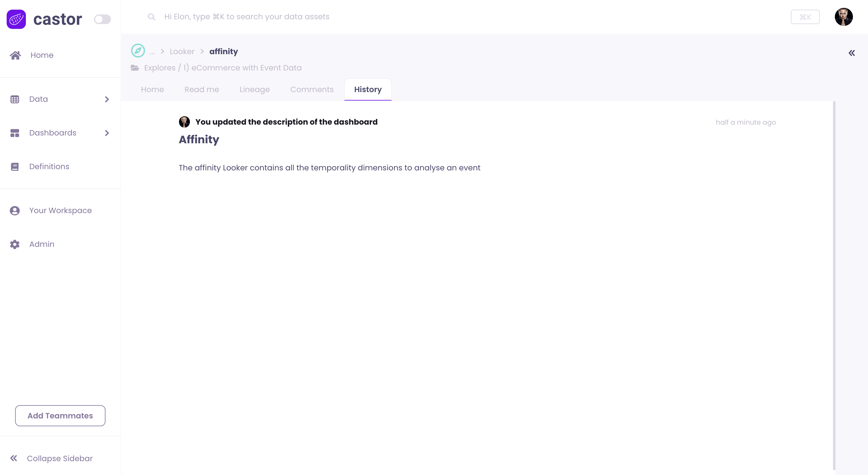Click the Home house icon in sidebar
This screenshot has width=868, height=475.
click(x=15, y=55)
